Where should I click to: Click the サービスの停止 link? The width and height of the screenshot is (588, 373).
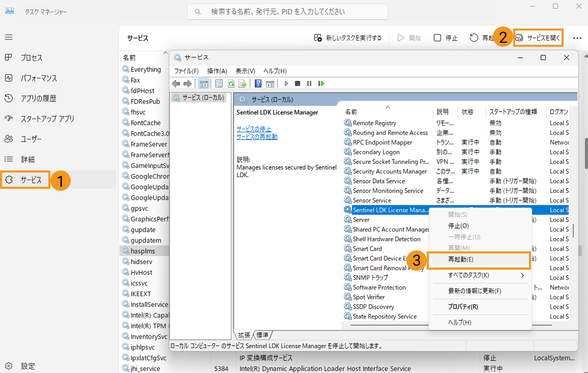(x=254, y=129)
